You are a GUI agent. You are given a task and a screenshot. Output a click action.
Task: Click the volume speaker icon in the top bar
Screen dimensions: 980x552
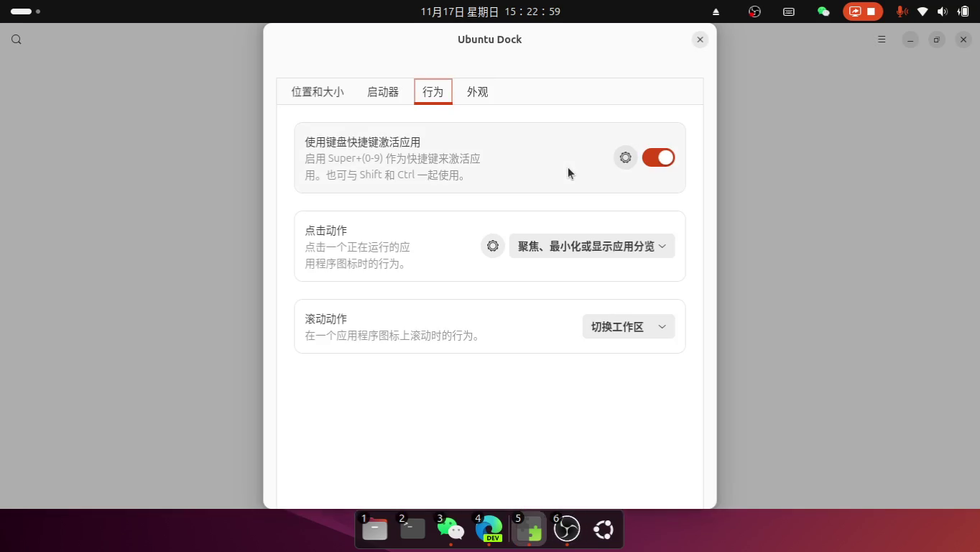pyautogui.click(x=943, y=11)
